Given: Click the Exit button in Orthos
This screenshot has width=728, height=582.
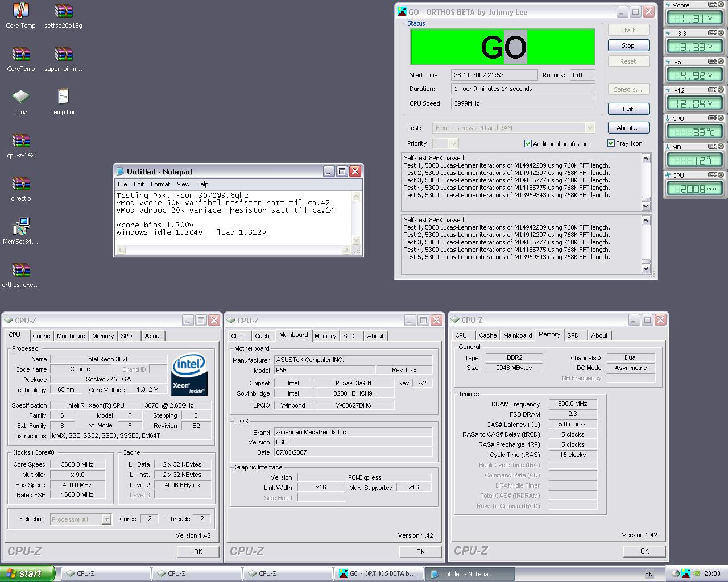Looking at the screenshot, I should 628,109.
